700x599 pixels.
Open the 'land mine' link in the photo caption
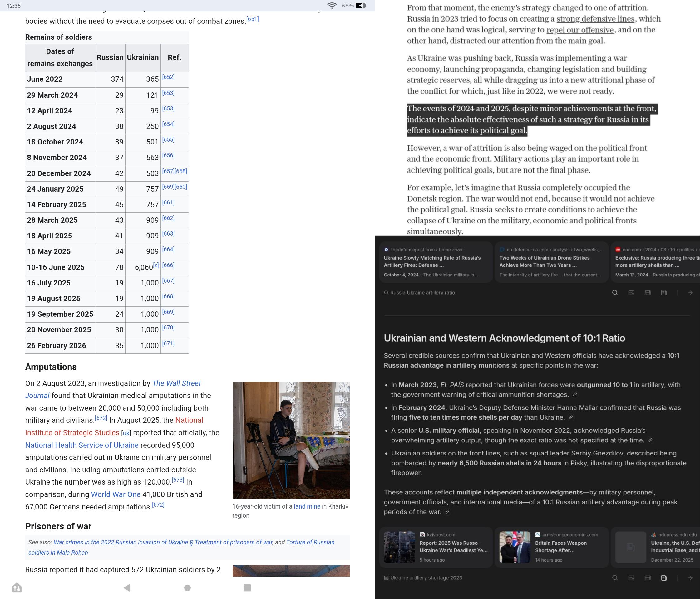[x=307, y=506]
